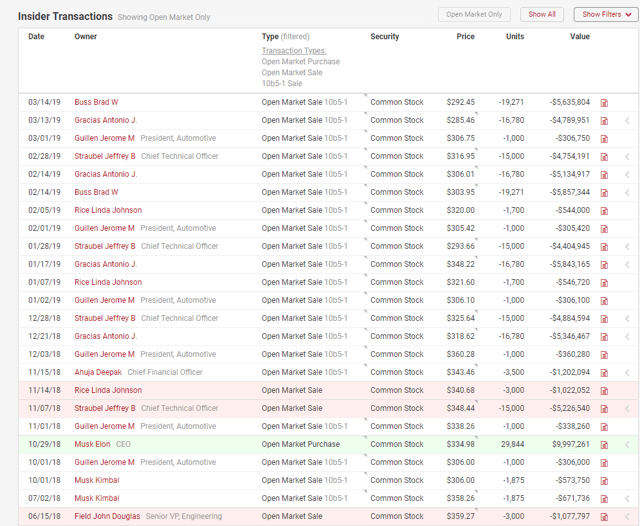
Task: Open filing document for 11/01/18 Guillen Jerome M
Action: pos(604,426)
